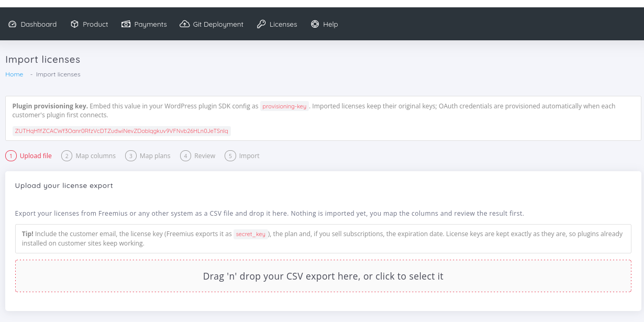Select the Review step

pyautogui.click(x=198, y=156)
